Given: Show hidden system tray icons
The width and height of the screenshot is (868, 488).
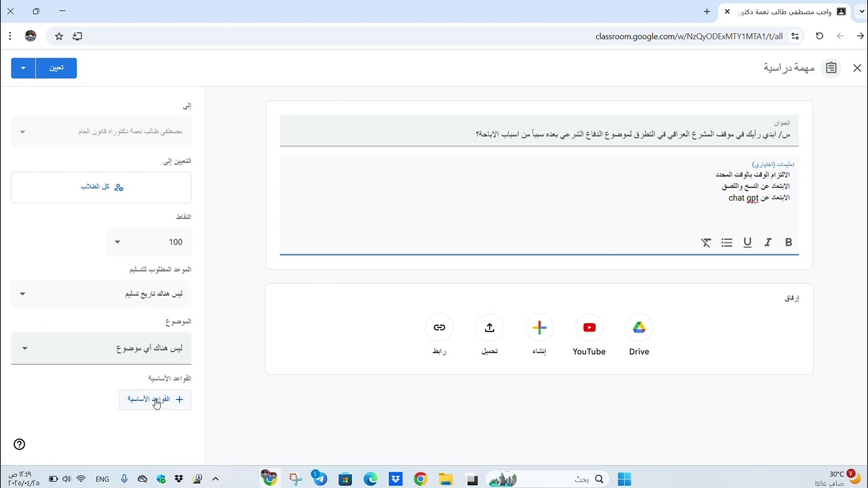Looking at the screenshot, I should tap(216, 479).
